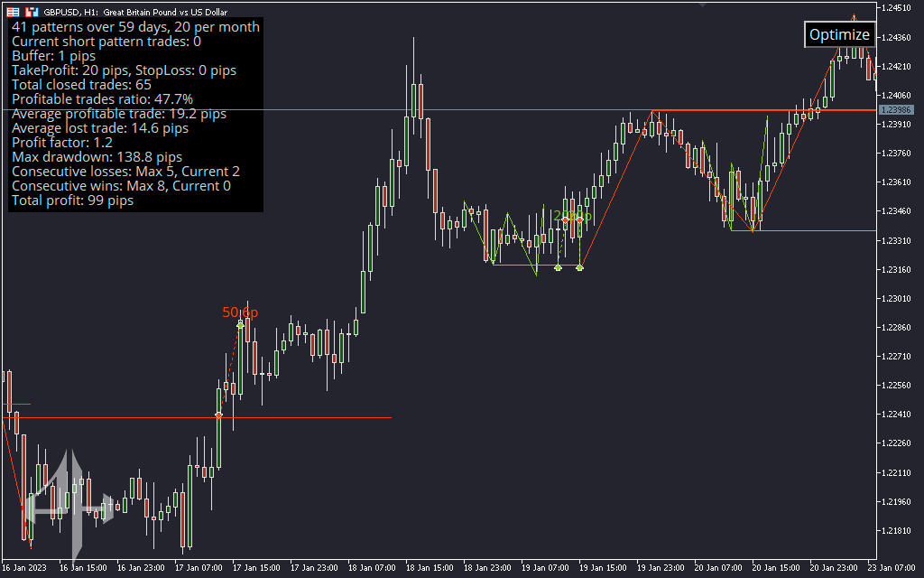Click price axis label 1.23160

point(896,269)
